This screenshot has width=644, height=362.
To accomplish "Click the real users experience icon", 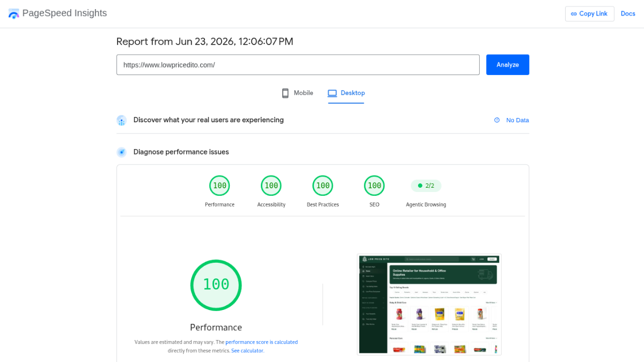I will [122, 120].
